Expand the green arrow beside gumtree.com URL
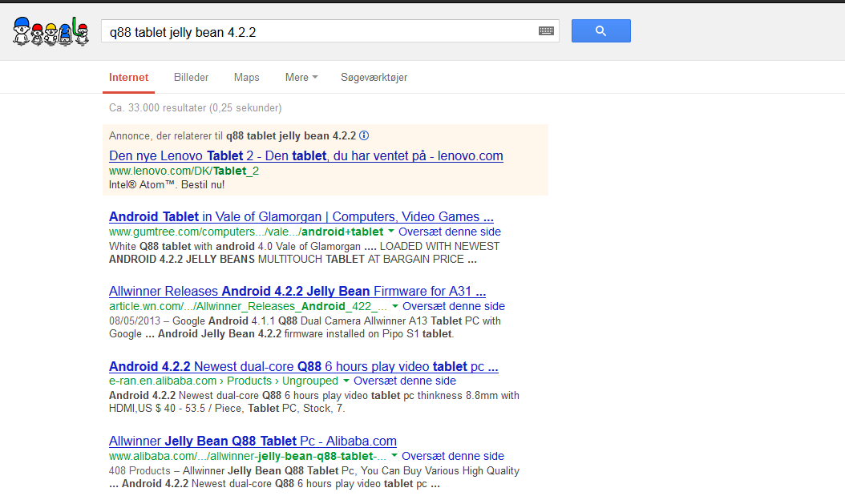The height and width of the screenshot is (504, 845). 390,232
